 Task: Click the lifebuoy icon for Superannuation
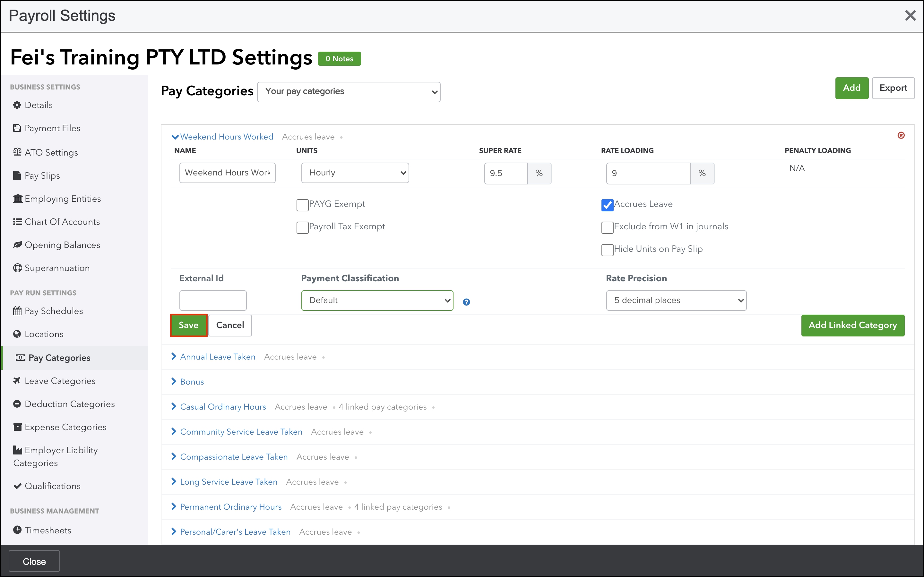(17, 268)
